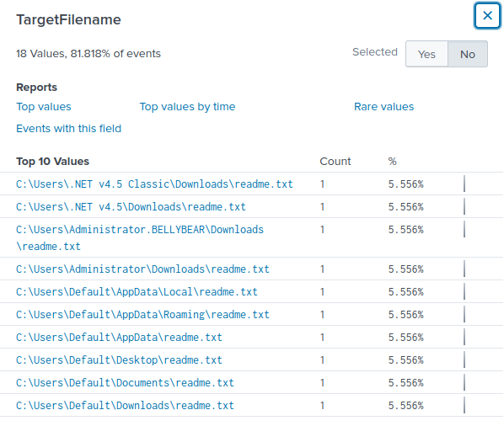Open the Top values by time report
This screenshot has height=426, width=504.
[187, 107]
